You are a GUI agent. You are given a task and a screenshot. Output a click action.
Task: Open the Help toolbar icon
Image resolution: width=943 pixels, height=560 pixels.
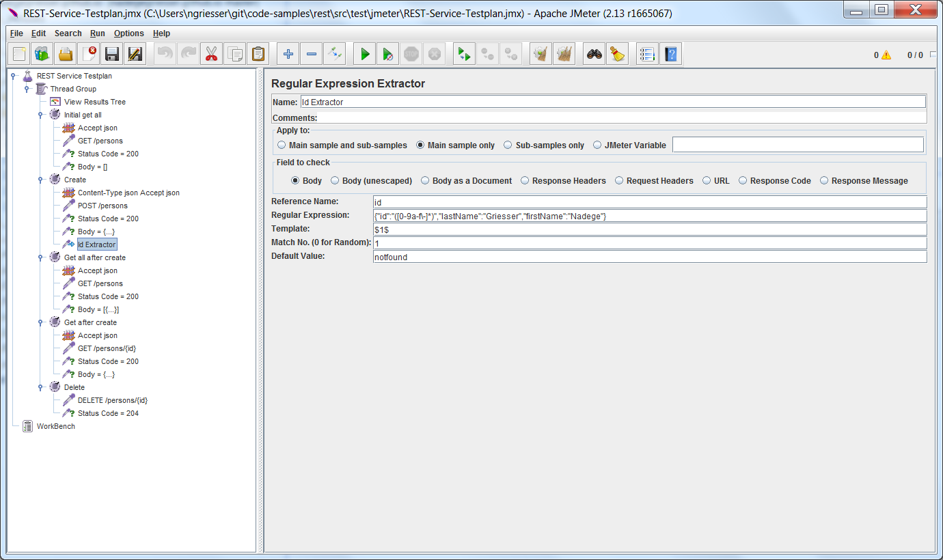click(671, 54)
